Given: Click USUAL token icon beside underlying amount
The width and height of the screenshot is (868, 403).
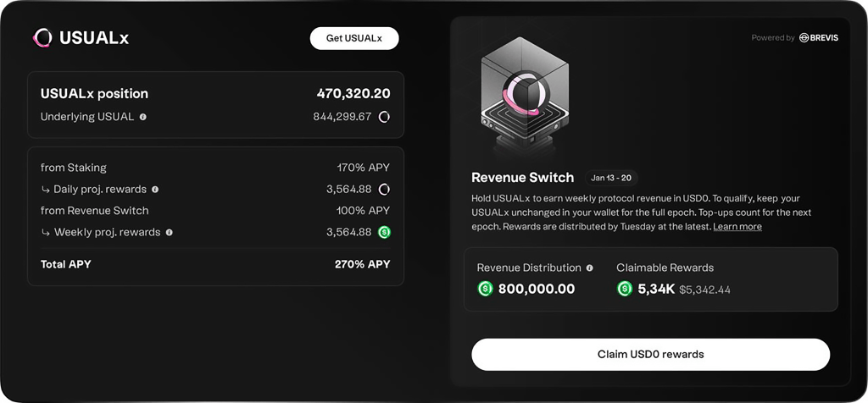Looking at the screenshot, I should coord(384,117).
